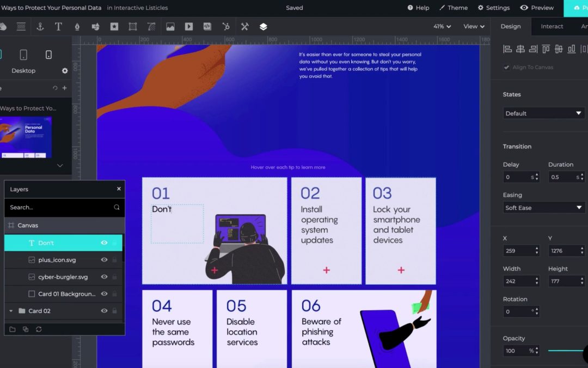Click the HubSpot integration icon
Image resolution: width=588 pixels, height=368 pixels.
226,27
